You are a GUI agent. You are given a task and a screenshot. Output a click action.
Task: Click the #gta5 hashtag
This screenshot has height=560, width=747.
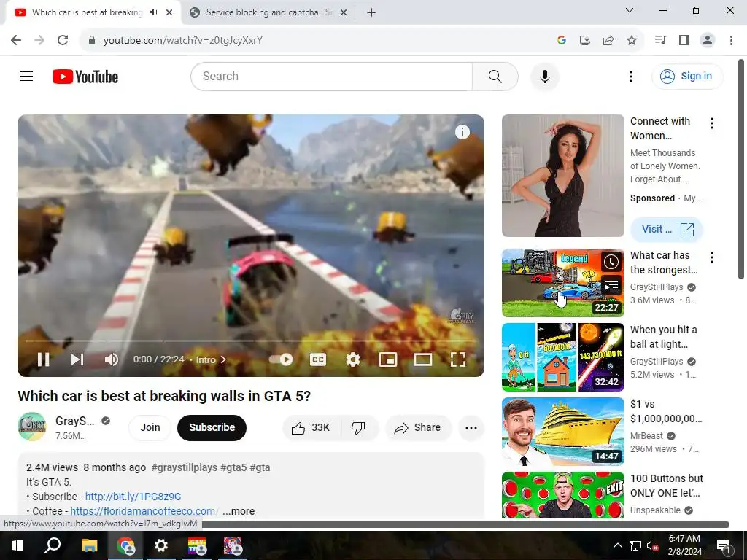pyautogui.click(x=233, y=467)
